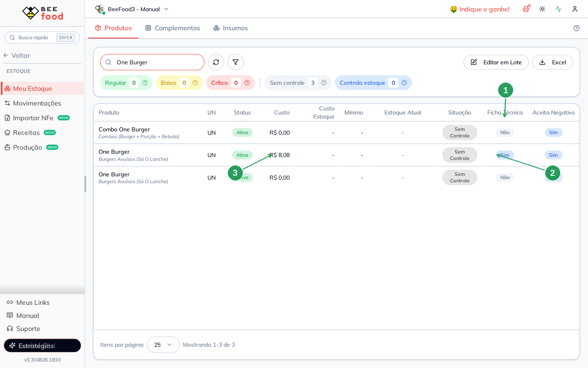
Task: Click the R$ 8,08 cost value
Action: 280,155
